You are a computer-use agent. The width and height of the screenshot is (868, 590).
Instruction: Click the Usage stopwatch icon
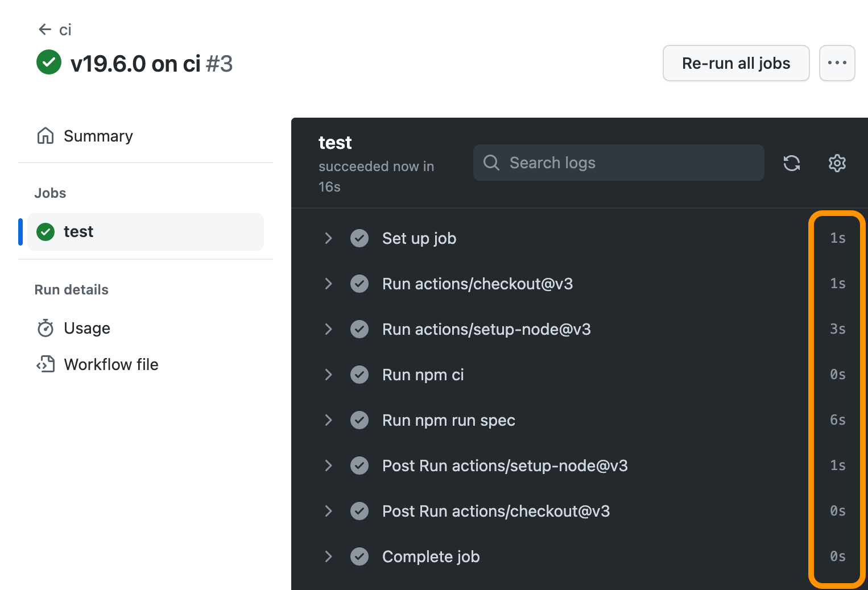click(45, 328)
